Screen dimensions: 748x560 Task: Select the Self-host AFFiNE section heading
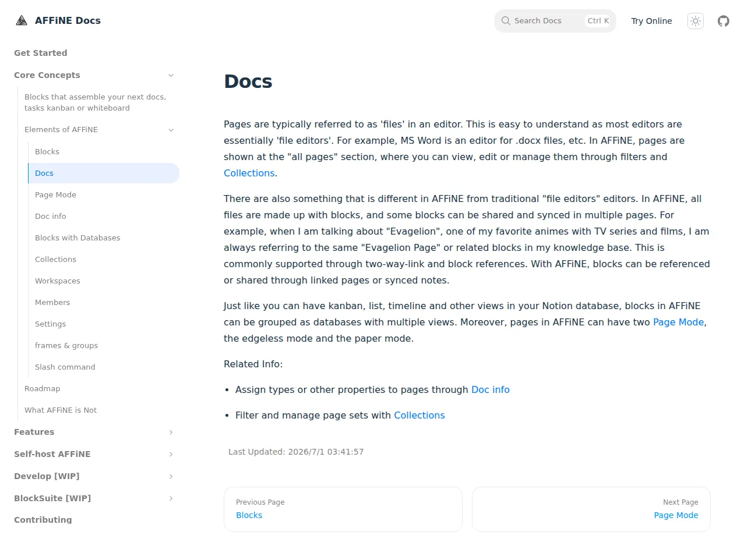point(52,454)
